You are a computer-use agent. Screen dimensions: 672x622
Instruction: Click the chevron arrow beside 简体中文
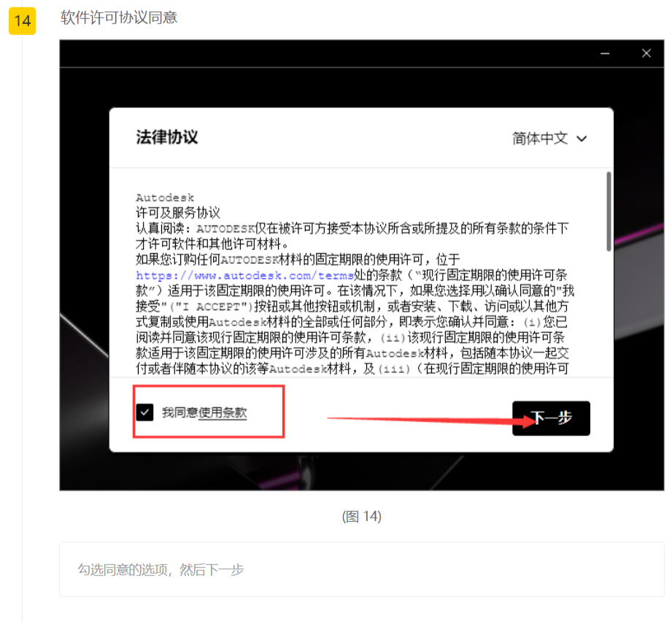pyautogui.click(x=582, y=139)
